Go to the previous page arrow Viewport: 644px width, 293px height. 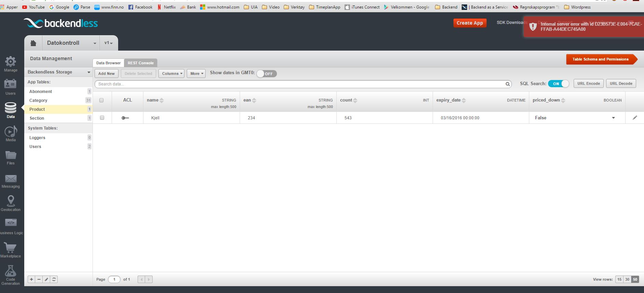tap(141, 279)
